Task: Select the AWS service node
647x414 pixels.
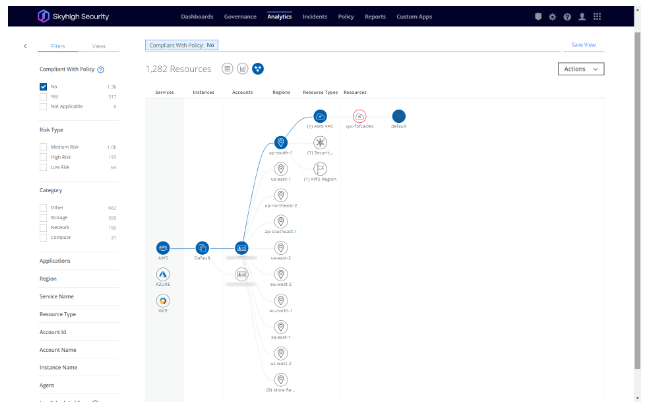Action: pos(163,248)
